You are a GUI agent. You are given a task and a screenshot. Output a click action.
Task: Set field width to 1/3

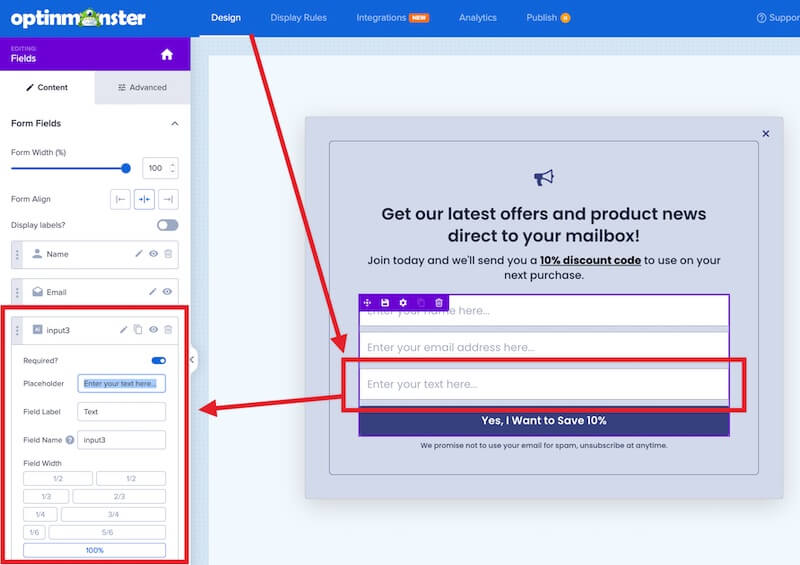click(46, 496)
